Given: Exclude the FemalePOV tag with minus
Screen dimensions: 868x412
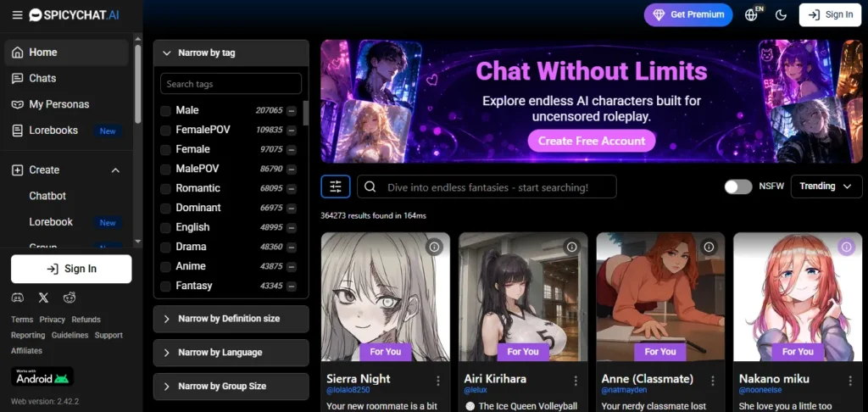Looking at the screenshot, I should tap(292, 131).
